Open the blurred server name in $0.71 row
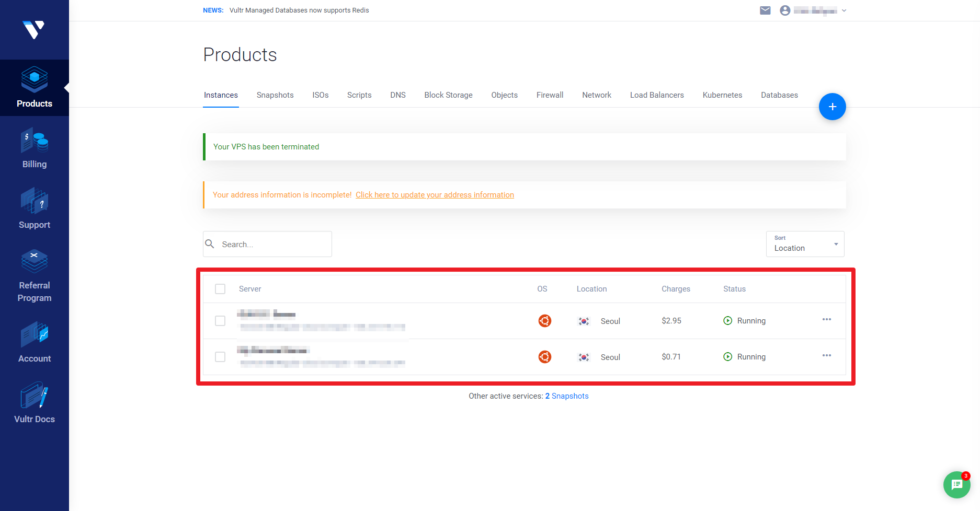 274,350
